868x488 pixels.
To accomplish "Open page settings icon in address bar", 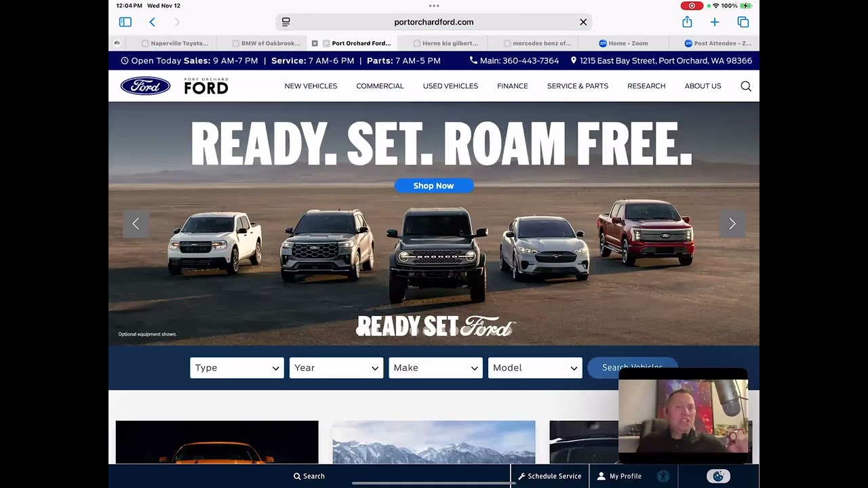I will coord(286,22).
